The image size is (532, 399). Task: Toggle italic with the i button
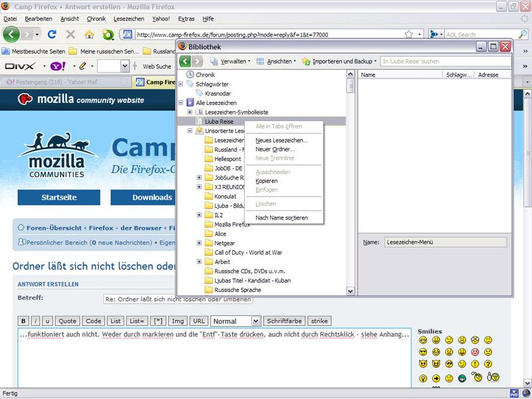coord(36,321)
